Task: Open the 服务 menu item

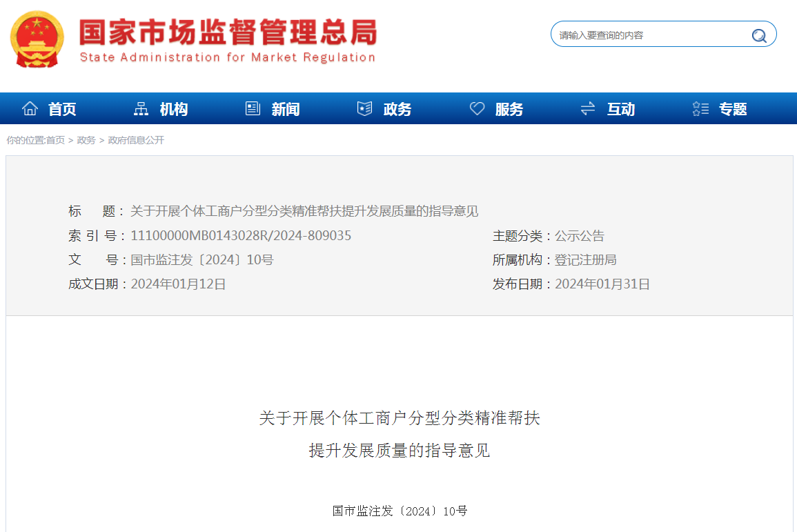Action: click(x=509, y=109)
